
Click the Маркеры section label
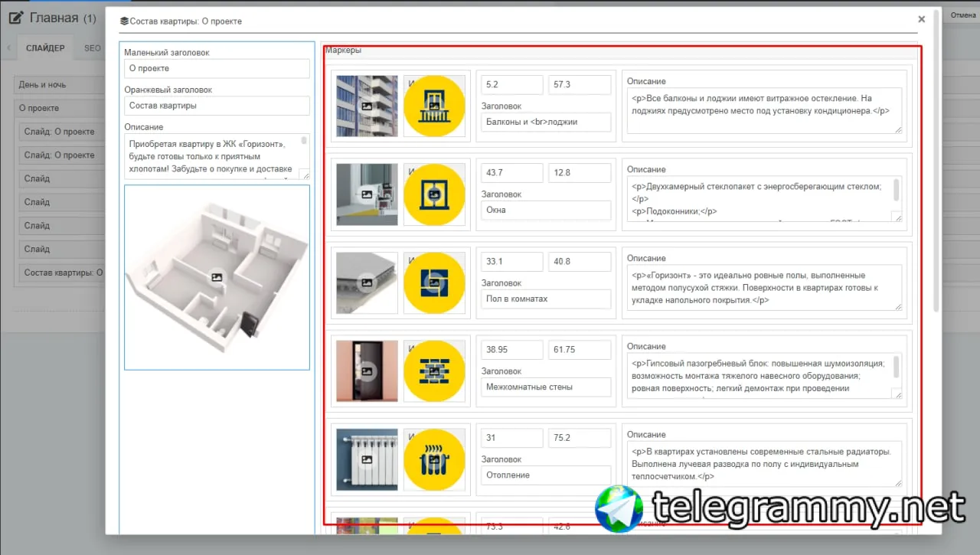(344, 51)
